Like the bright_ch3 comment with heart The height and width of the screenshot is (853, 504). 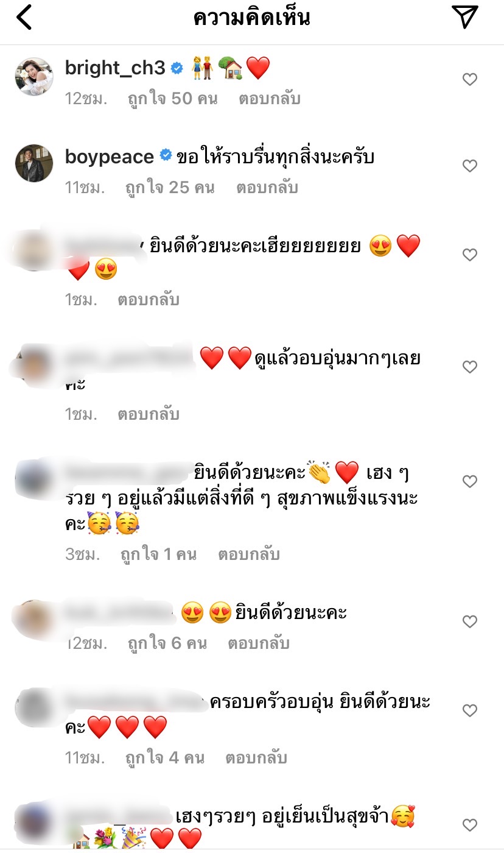(x=470, y=79)
